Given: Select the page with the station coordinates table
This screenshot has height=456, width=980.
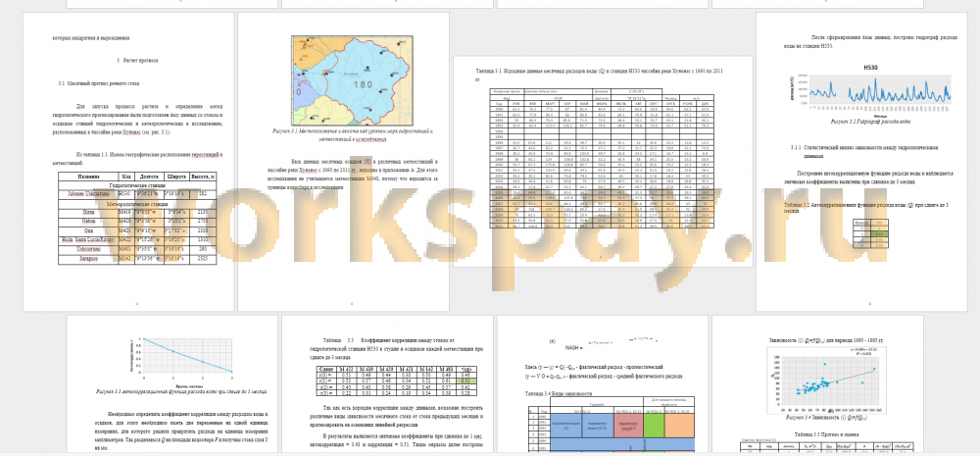Looking at the screenshot, I should tap(128, 162).
